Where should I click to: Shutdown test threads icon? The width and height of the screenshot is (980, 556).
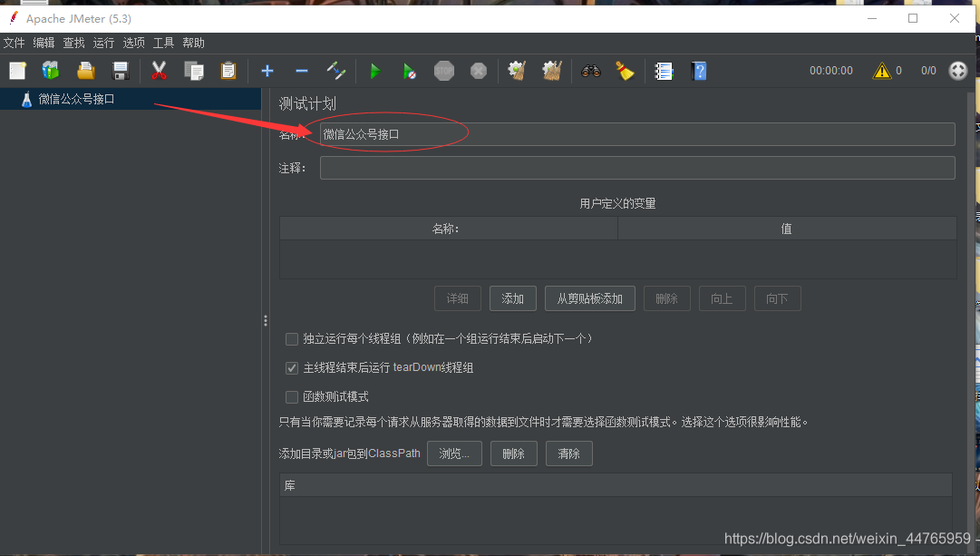(479, 71)
